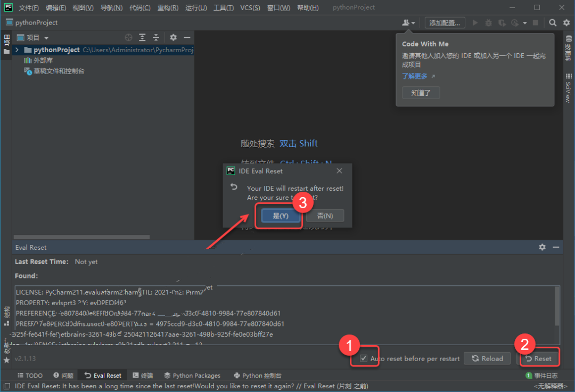Open the 工具(T) menu

pos(224,7)
